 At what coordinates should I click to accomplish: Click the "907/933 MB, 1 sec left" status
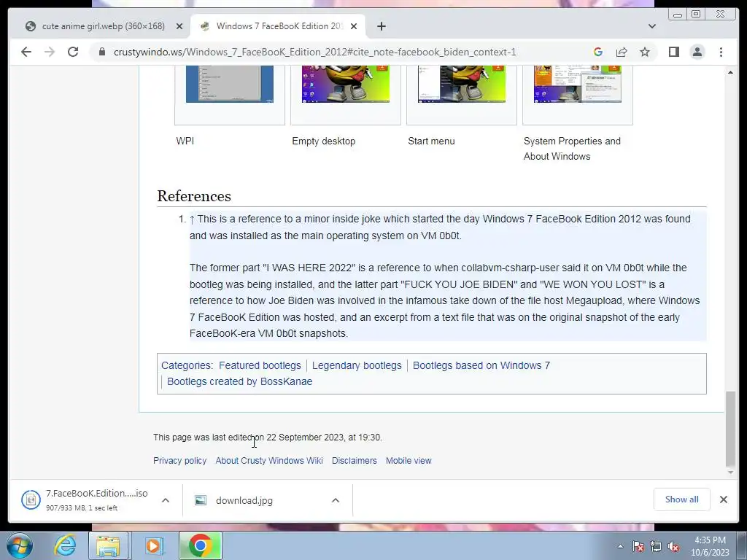click(x=82, y=508)
